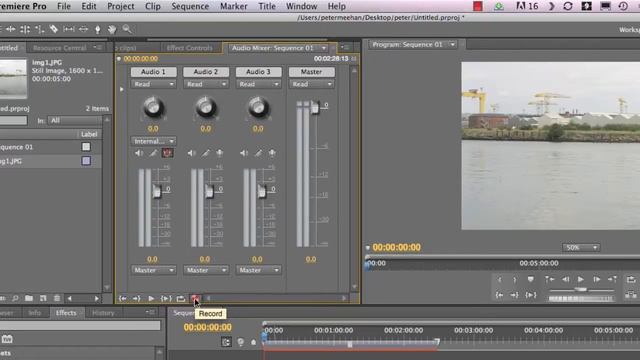This screenshot has width=640, height=360.
Task: Set unnumbered marker in Program monitor
Action: tap(530, 280)
